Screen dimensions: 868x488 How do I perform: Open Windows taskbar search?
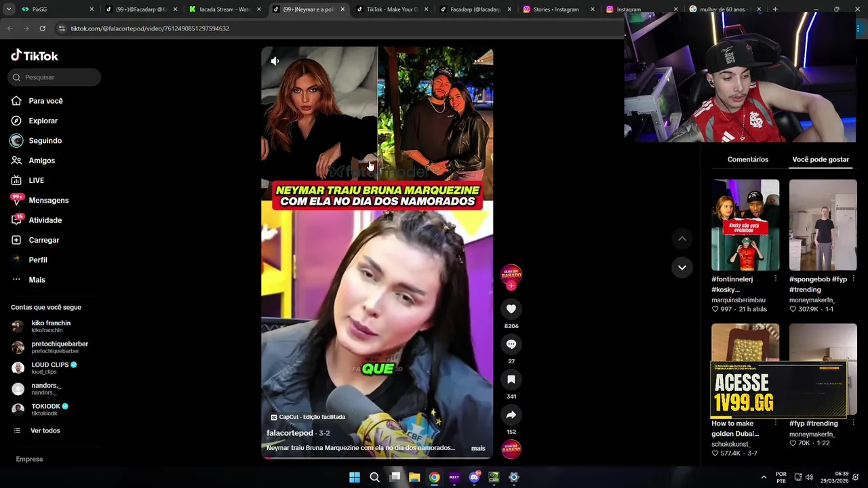pyautogui.click(x=374, y=477)
